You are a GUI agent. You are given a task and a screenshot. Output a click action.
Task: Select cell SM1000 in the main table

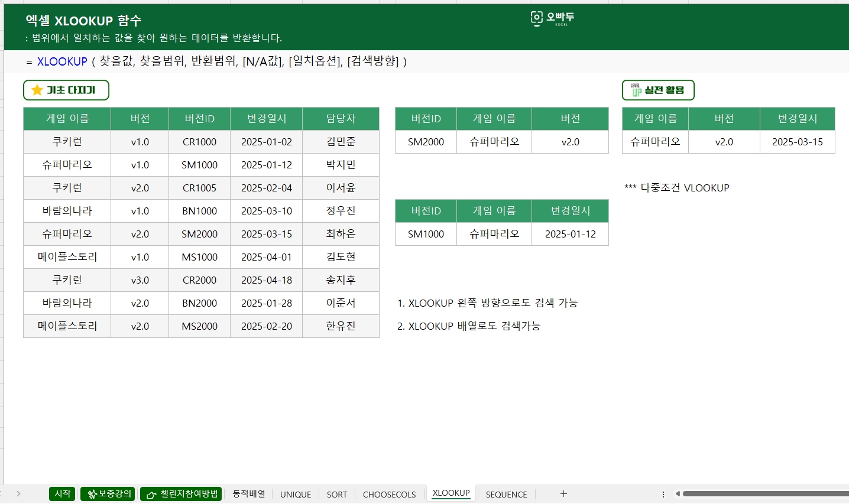199,165
